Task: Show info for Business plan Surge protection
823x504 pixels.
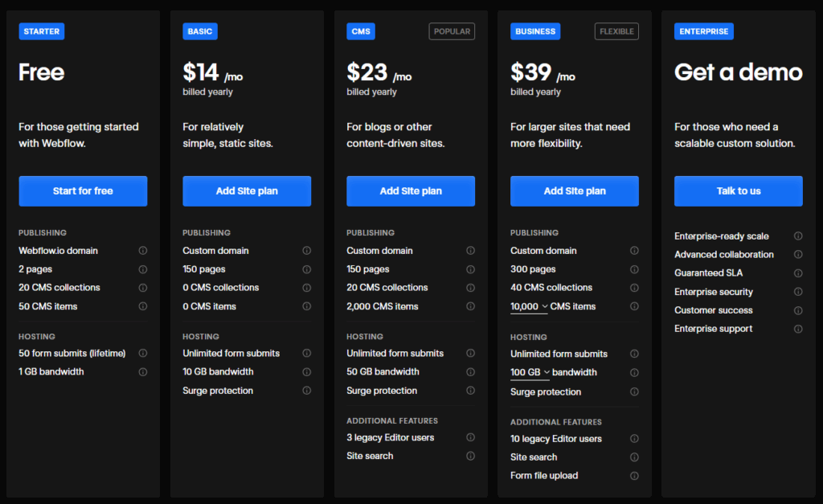Action: point(634,391)
